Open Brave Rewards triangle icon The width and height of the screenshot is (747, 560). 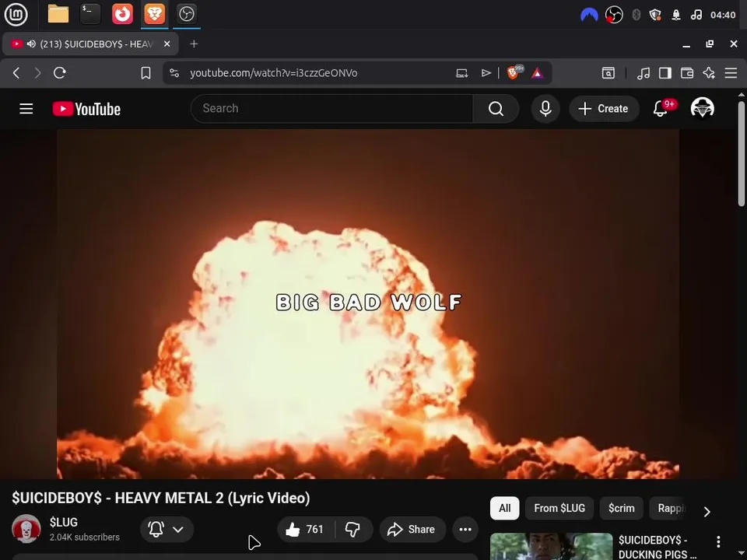point(537,73)
